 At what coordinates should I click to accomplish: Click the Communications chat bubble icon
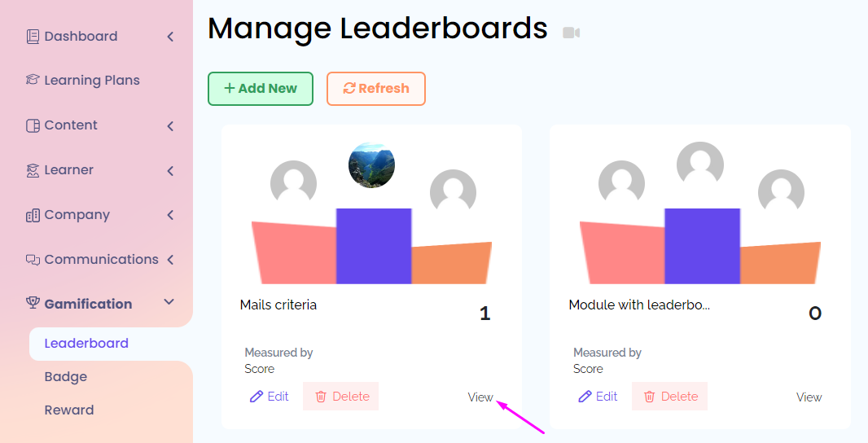coord(33,260)
